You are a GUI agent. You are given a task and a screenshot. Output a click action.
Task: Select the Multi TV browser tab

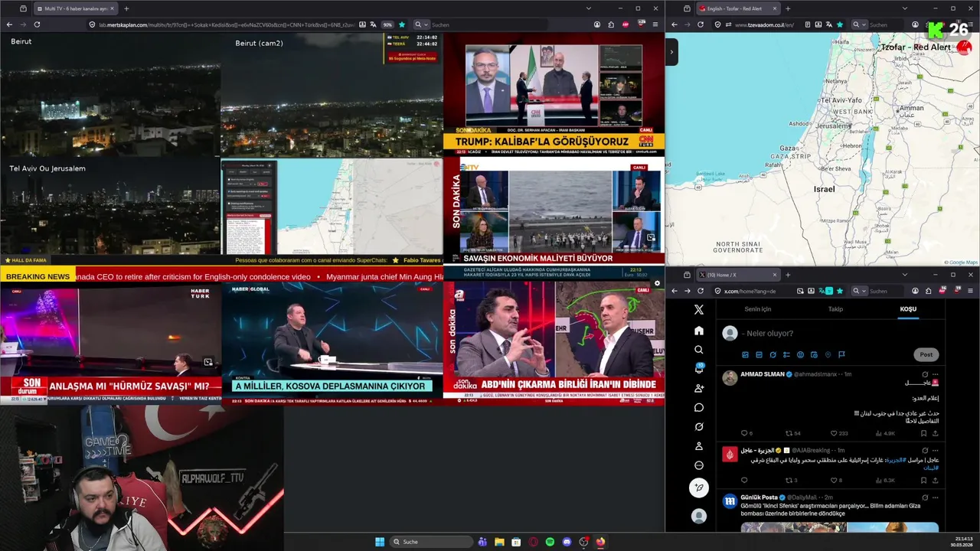pyautogui.click(x=75, y=8)
